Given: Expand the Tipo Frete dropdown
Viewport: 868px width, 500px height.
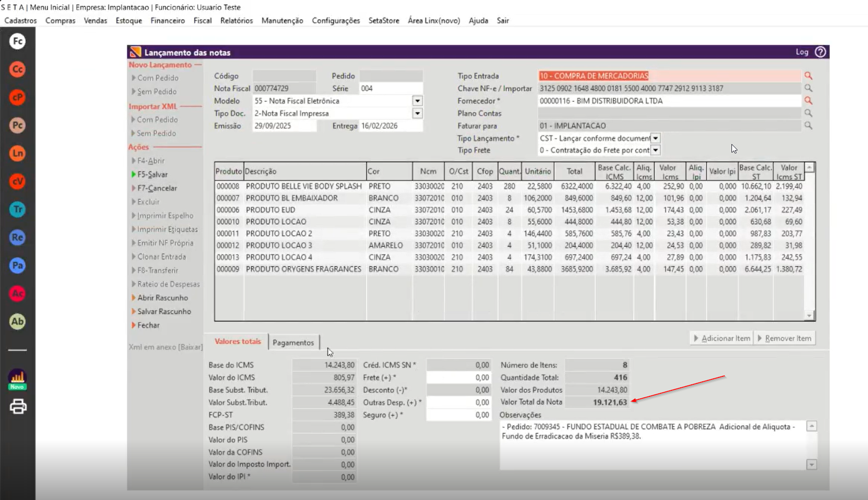Looking at the screenshot, I should pyautogui.click(x=655, y=150).
